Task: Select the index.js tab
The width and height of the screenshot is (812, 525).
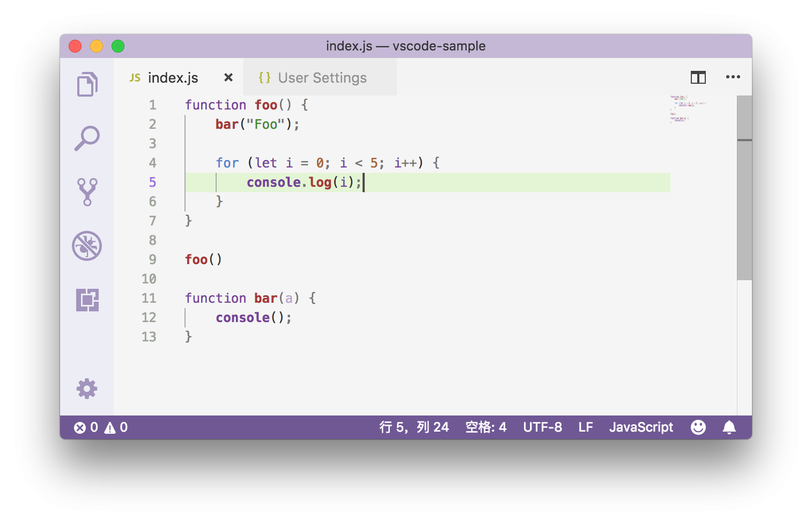Action: (172, 77)
